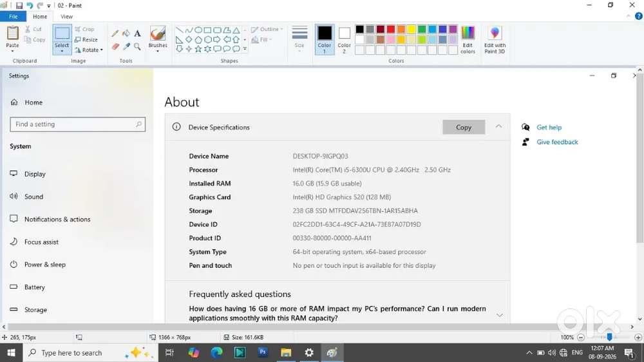Select the Color 1 foreground box
This screenshot has width=644, height=362.
[325, 39]
